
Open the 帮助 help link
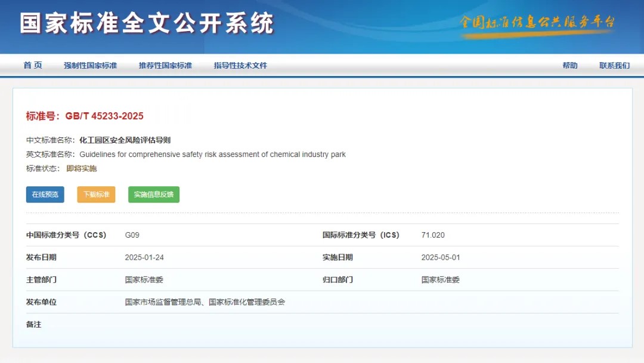click(569, 66)
